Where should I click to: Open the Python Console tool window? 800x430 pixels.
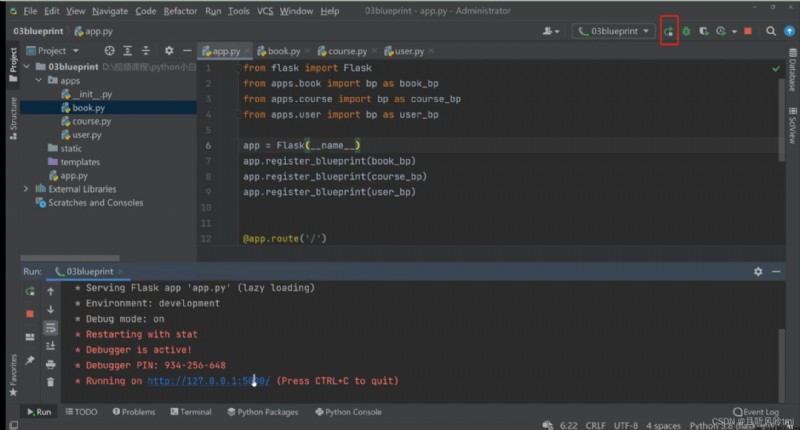pyautogui.click(x=348, y=412)
